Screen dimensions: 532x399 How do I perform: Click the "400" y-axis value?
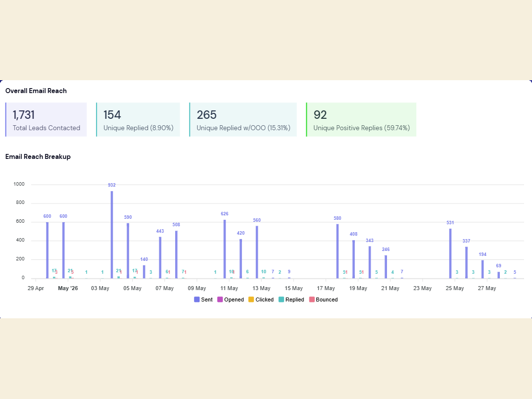click(x=20, y=240)
